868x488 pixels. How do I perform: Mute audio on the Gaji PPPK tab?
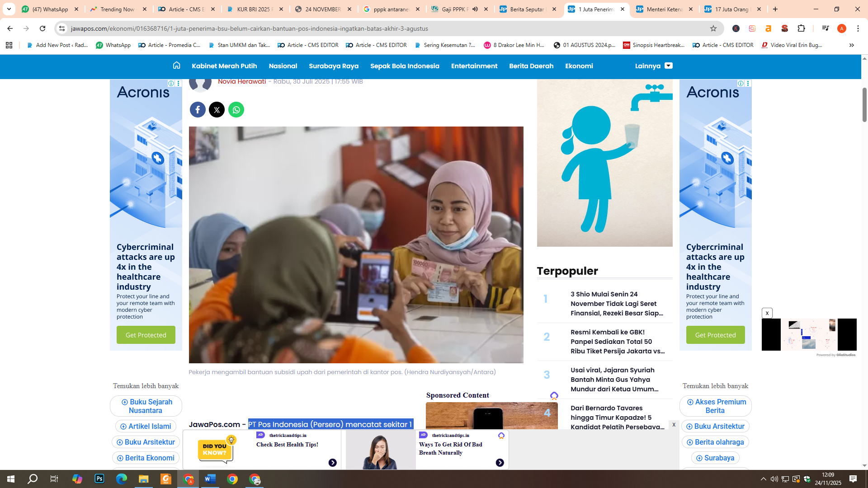(474, 9)
